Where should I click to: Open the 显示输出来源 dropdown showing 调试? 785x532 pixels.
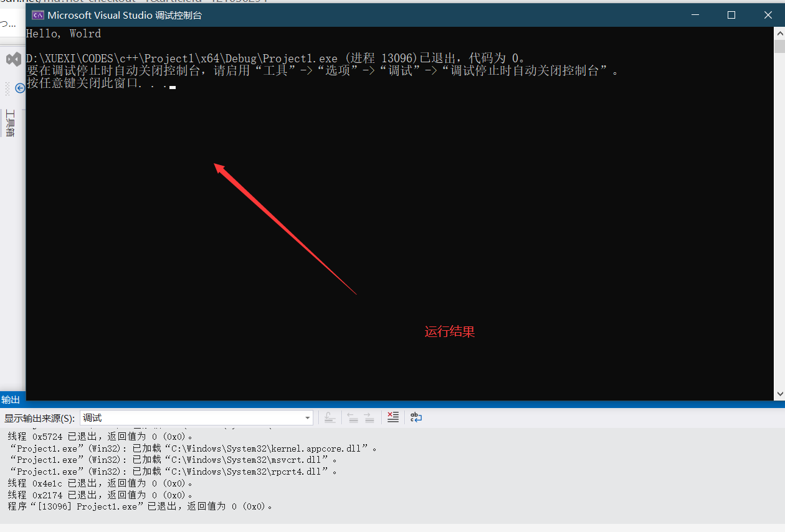(196, 418)
